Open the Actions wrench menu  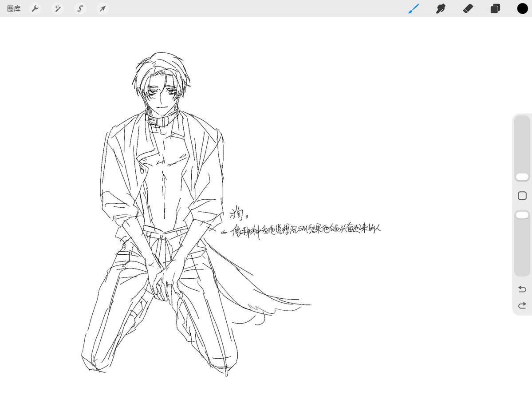coord(35,8)
